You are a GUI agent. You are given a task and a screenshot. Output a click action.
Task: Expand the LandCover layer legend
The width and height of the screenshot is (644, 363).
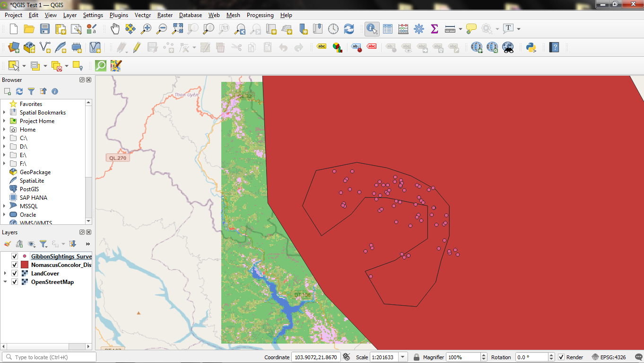(x=5, y=274)
